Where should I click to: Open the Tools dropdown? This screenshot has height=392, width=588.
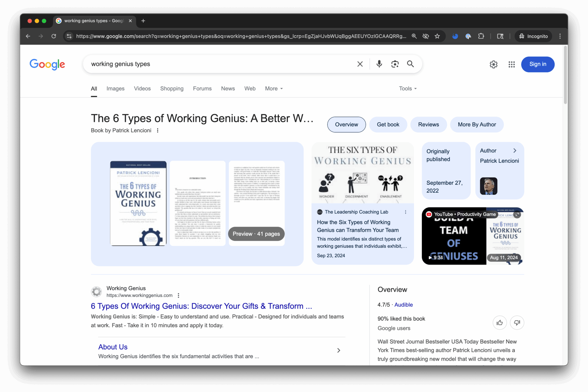pos(407,89)
